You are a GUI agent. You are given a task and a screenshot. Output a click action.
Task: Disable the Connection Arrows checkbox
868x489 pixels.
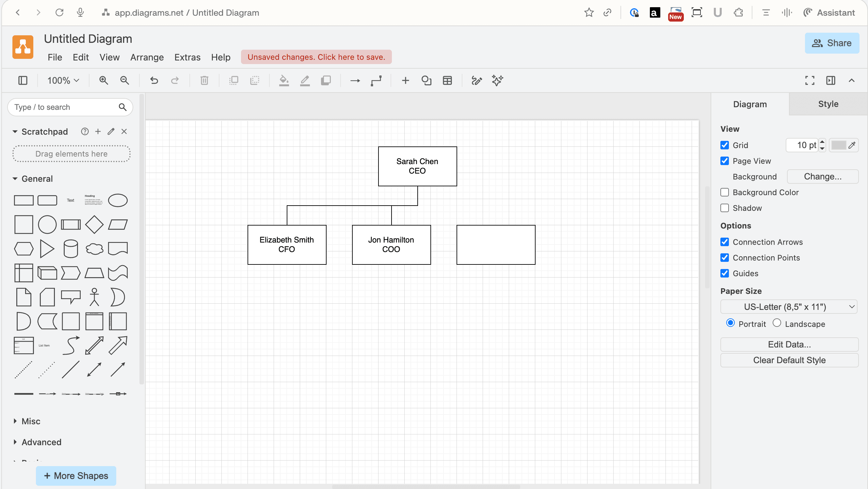click(725, 242)
